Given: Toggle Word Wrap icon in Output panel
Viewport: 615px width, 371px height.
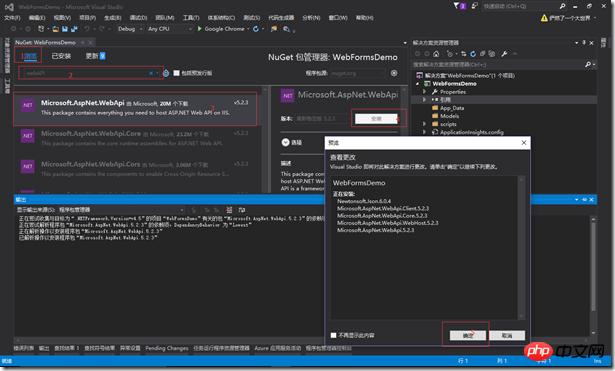Looking at the screenshot, I should pyautogui.click(x=242, y=210).
